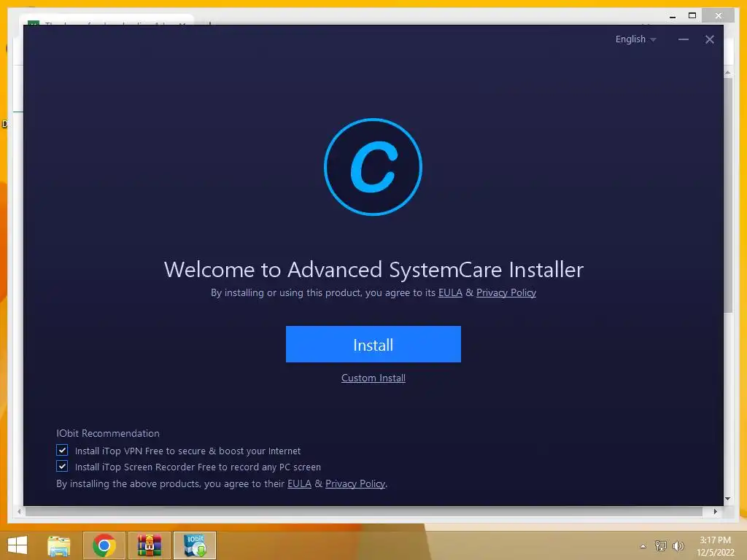
Task: Close the background browser window
Action: coord(719,16)
